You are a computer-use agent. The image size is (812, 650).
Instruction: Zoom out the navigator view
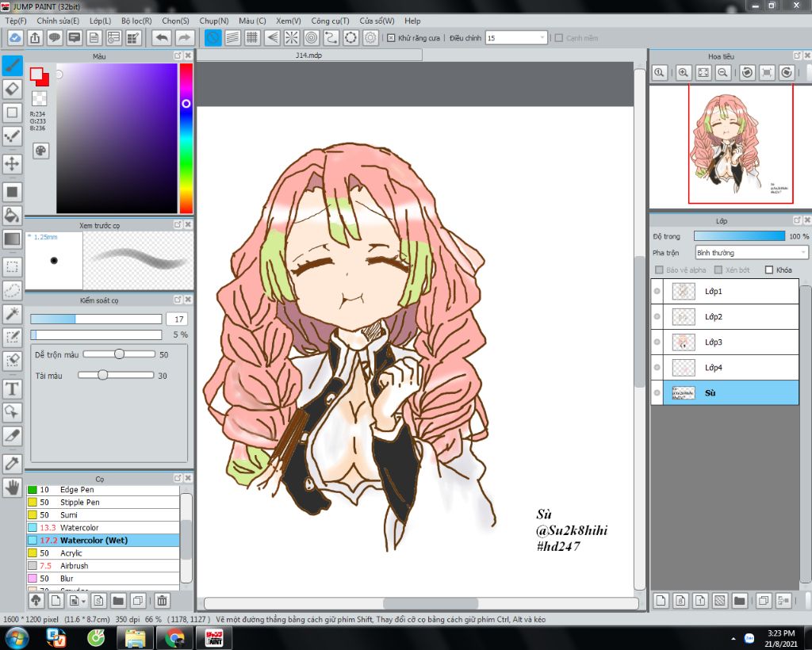(722, 72)
